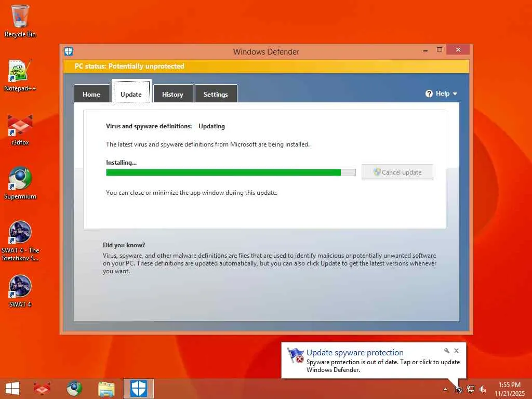This screenshot has width=532, height=399.
Task: Click the PC status: Potentially unprotected banner
Action: coord(267,66)
